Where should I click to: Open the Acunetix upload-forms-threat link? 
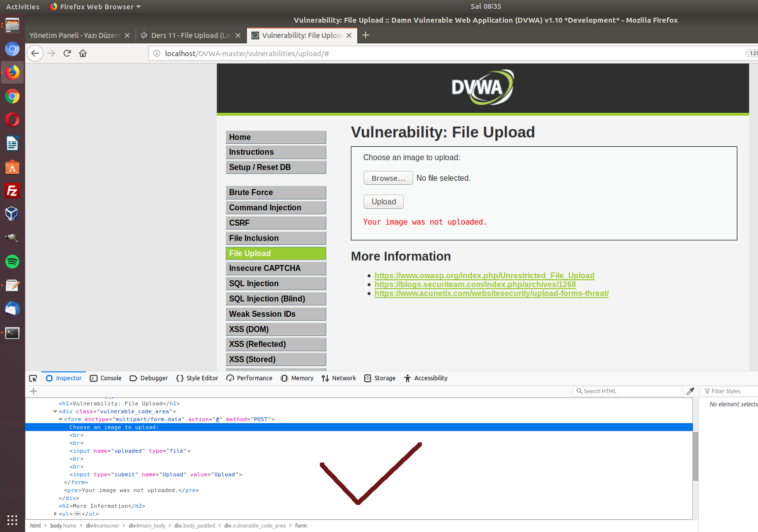click(491, 293)
